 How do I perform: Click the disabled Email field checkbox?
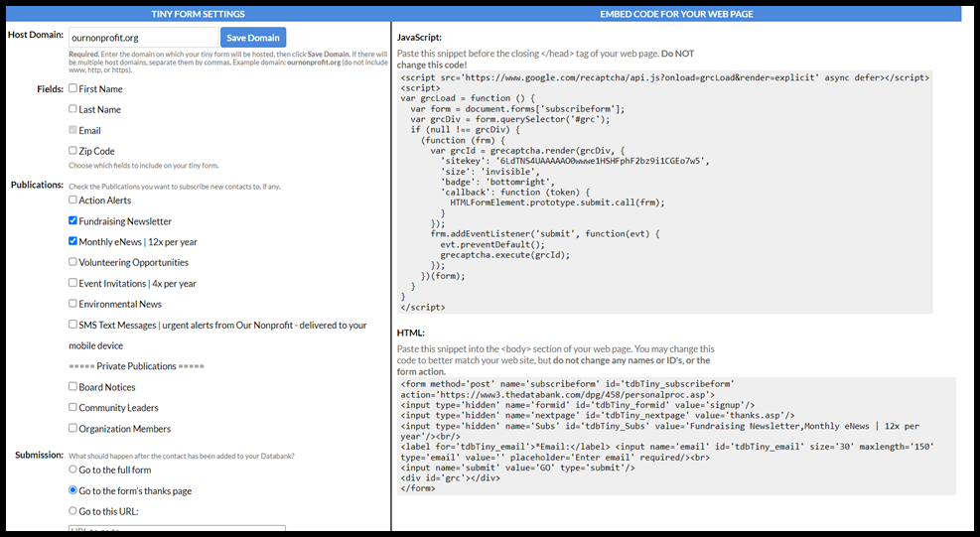coord(73,130)
